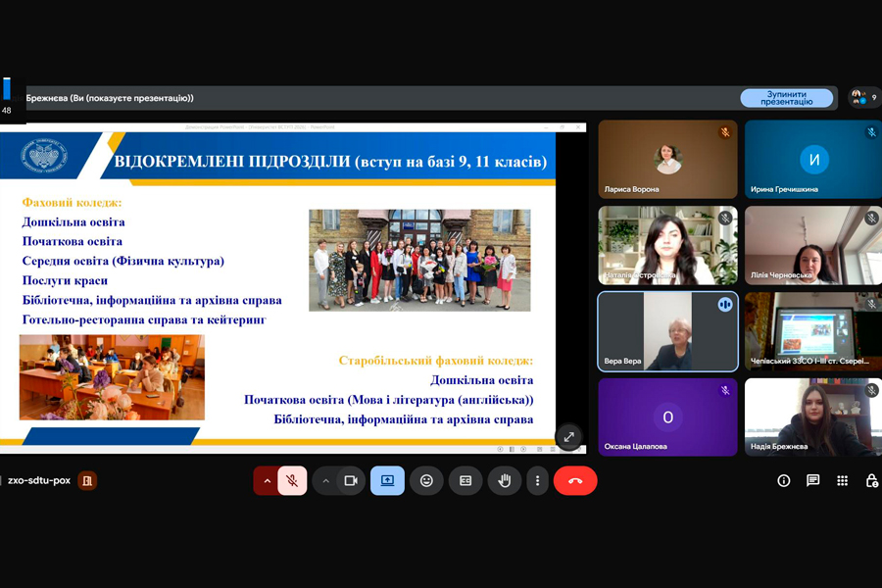Open the chat messages panel
The width and height of the screenshot is (882, 588).
(x=812, y=481)
